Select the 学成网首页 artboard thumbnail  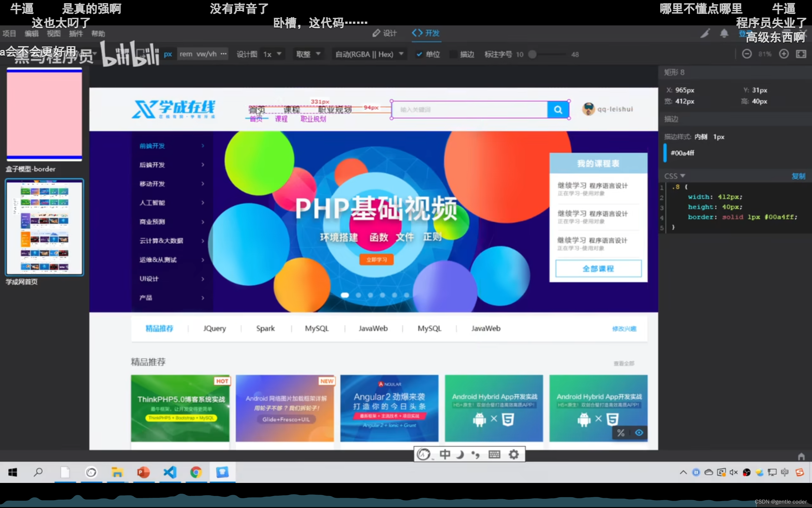click(x=44, y=227)
